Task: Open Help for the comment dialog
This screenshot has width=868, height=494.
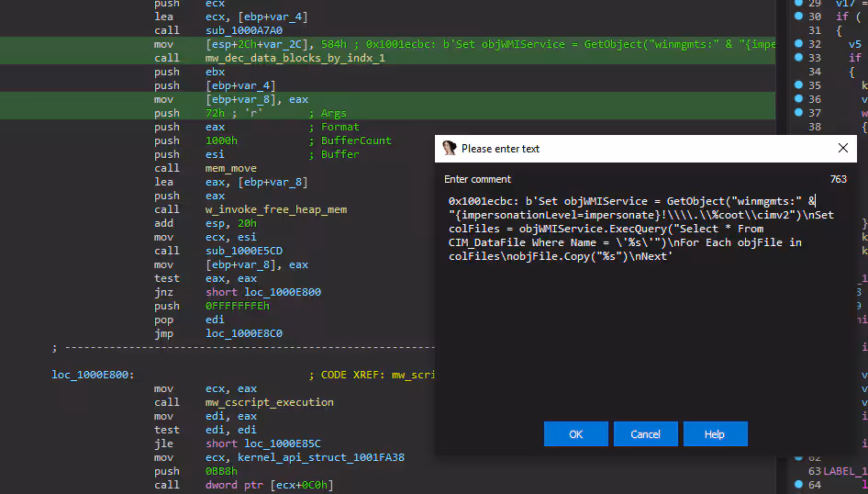Action: 715,434
